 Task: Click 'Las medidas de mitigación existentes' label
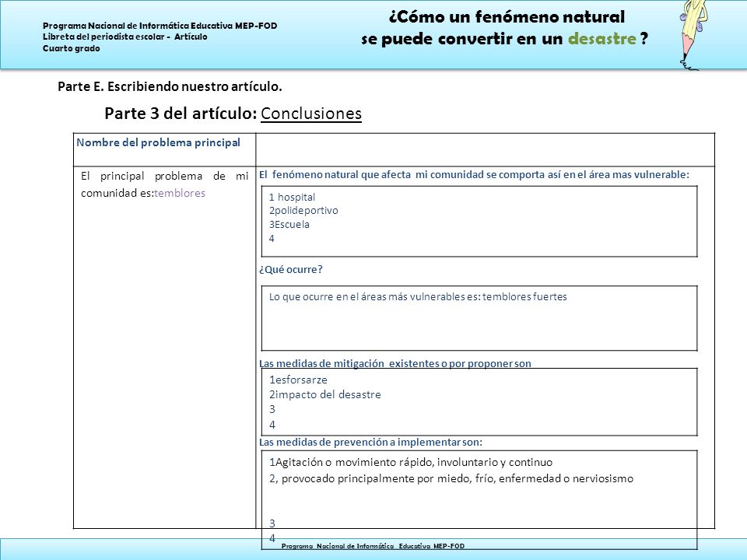(x=395, y=363)
